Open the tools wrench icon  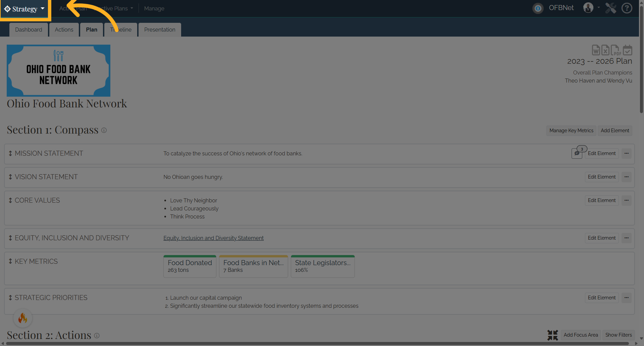click(611, 8)
